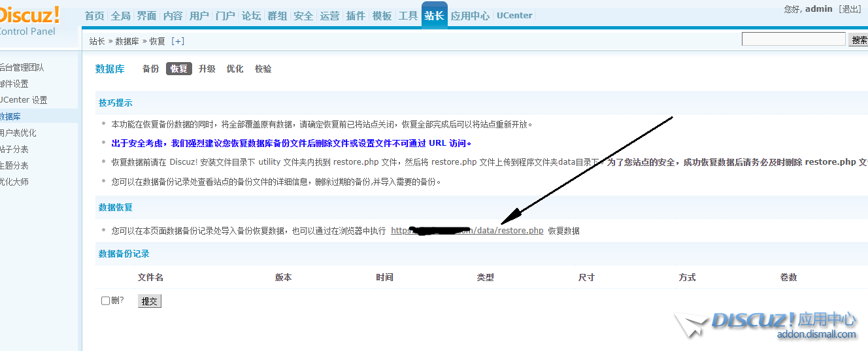Open the restore.php URL link
This screenshot has height=351, width=868.
[x=467, y=230]
